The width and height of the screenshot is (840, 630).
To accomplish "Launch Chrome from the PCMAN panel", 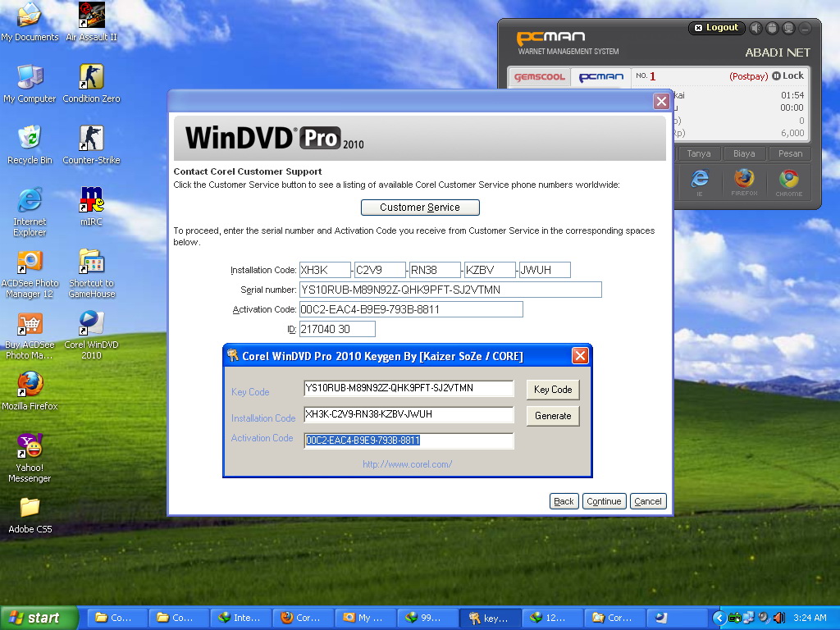I will click(788, 182).
